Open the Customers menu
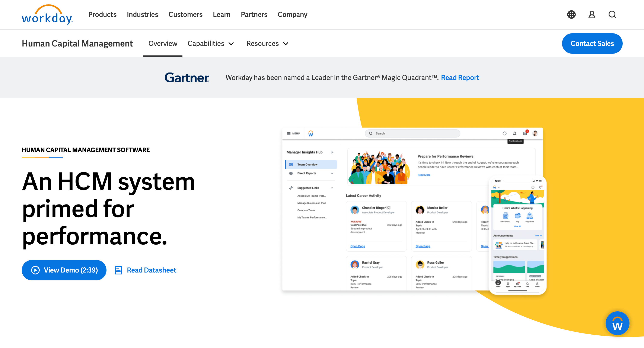 click(x=185, y=14)
